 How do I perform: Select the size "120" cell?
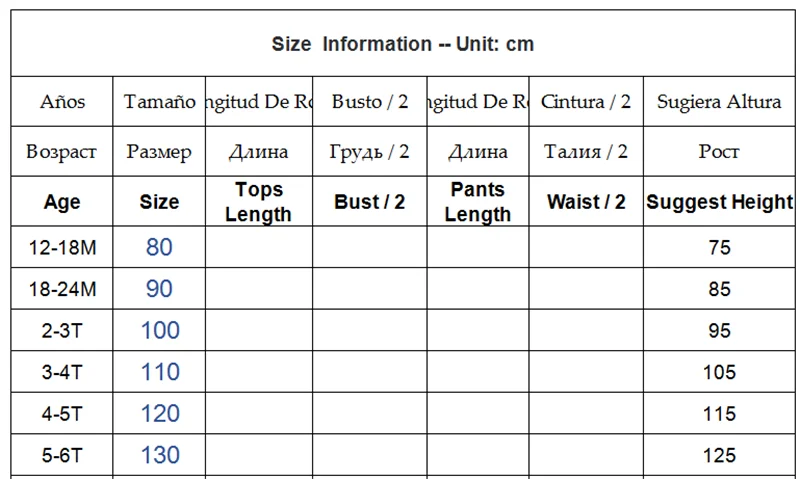click(x=160, y=414)
